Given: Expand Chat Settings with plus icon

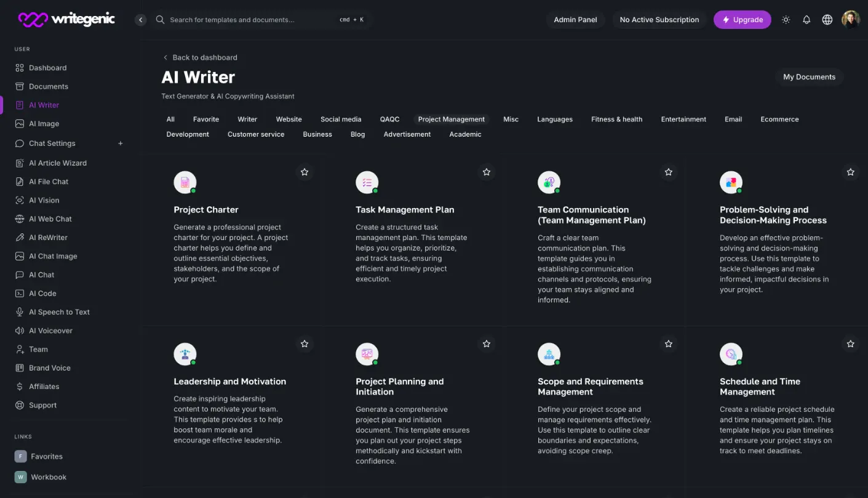Looking at the screenshot, I should tap(121, 143).
